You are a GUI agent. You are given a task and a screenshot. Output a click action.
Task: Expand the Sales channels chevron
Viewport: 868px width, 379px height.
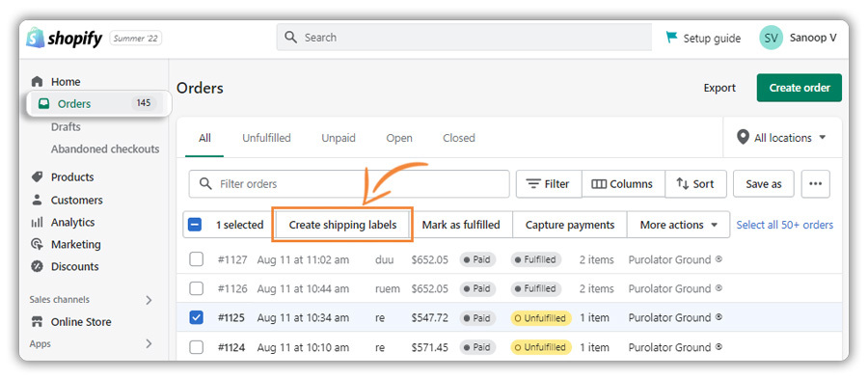[149, 300]
